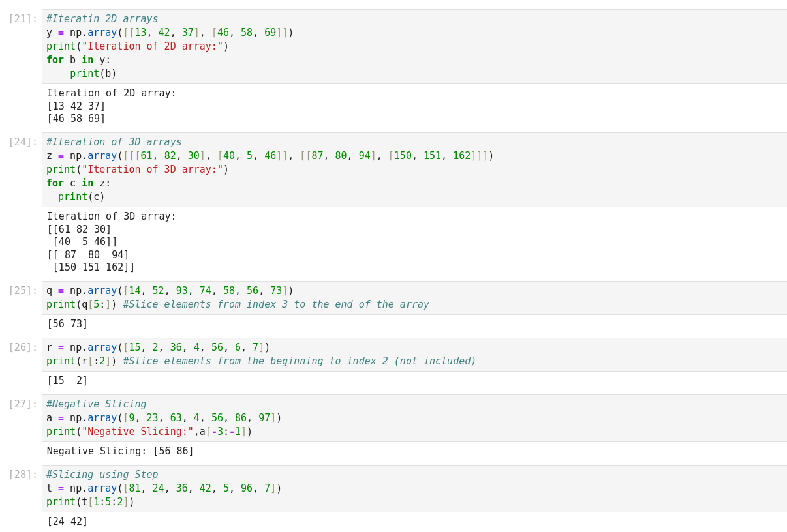Click the code line defining array r
The height and width of the screenshot is (532, 787).
tap(158, 347)
